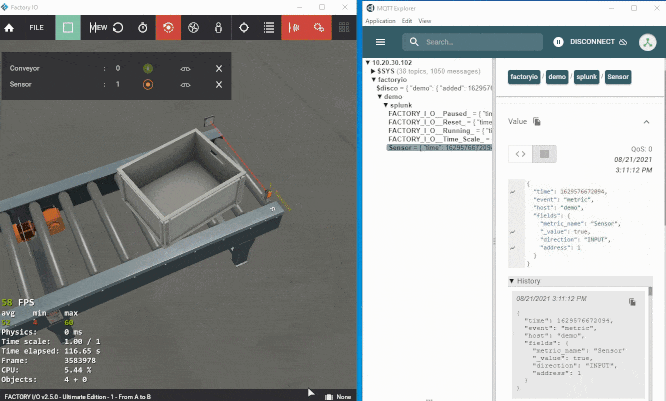Click the topic Search field

click(472, 42)
